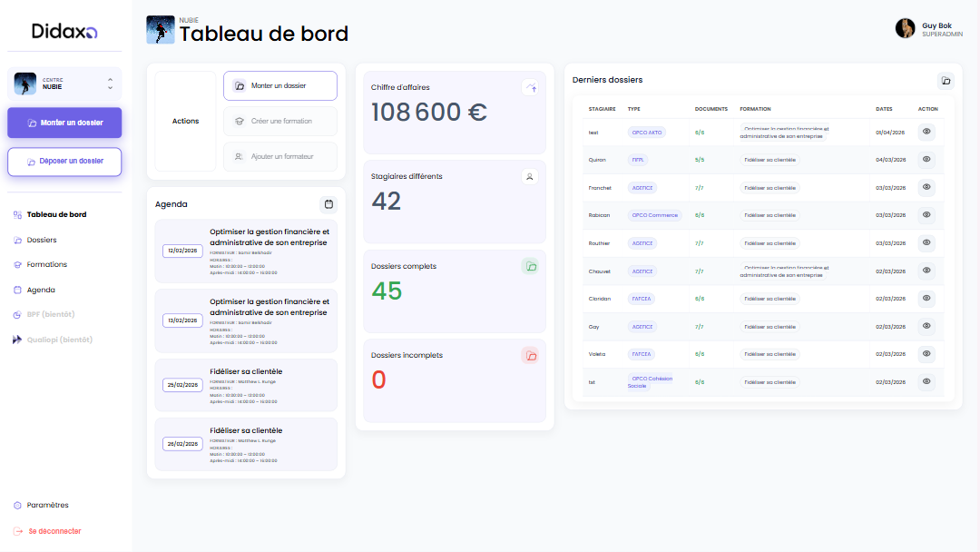Click the folder icon in Derniers dossiers header
The image size is (980, 552).
(945, 81)
